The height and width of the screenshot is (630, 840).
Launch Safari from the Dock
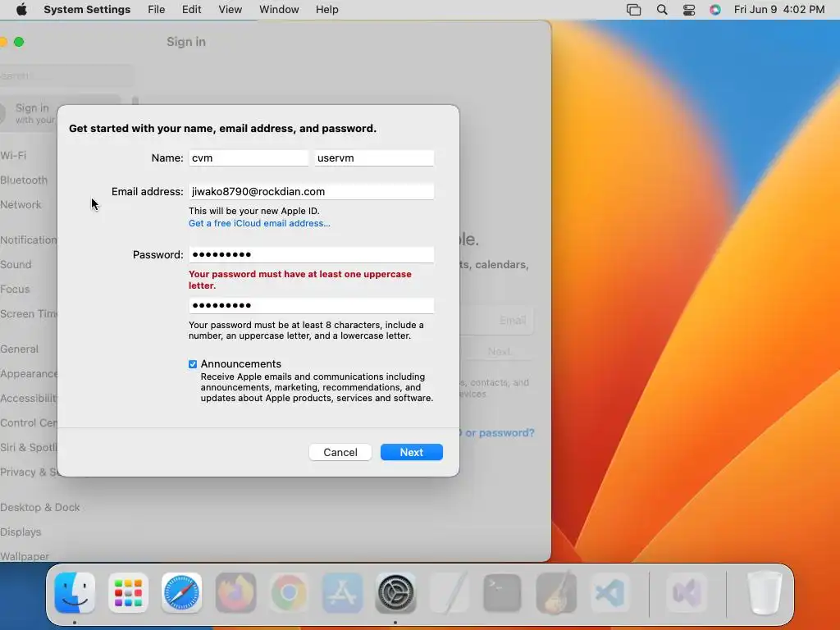pos(181,593)
